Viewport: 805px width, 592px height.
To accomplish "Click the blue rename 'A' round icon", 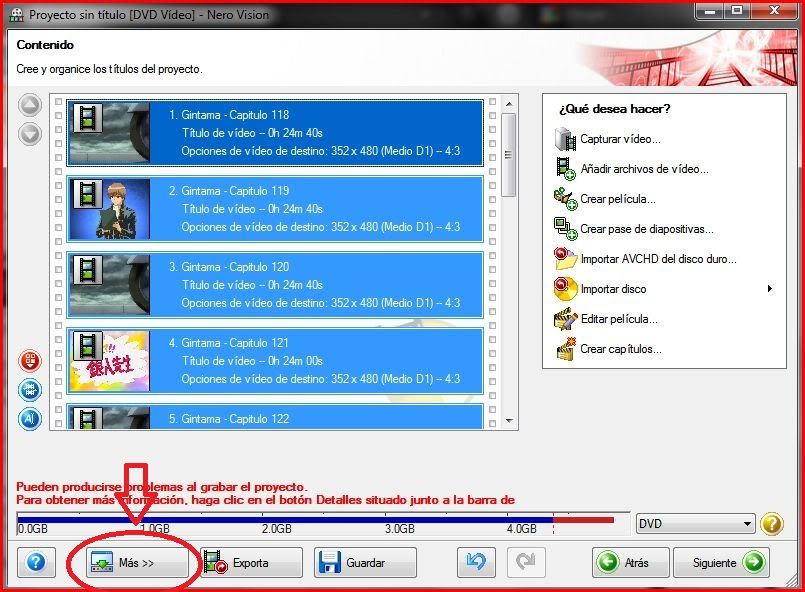I will [30, 419].
